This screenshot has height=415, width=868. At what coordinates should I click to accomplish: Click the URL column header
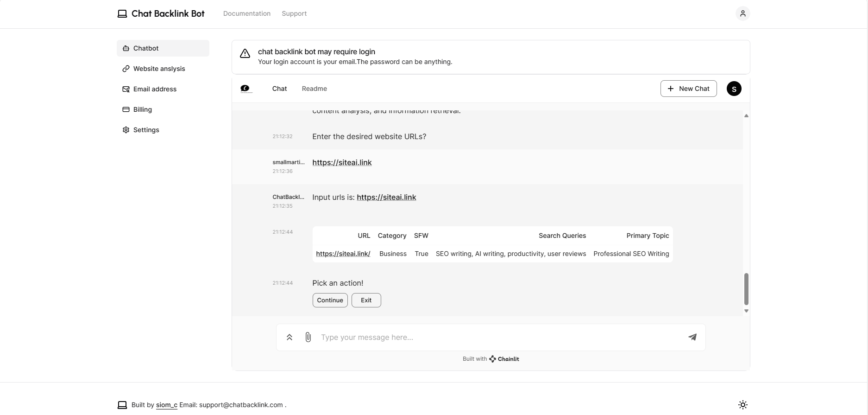(x=364, y=236)
